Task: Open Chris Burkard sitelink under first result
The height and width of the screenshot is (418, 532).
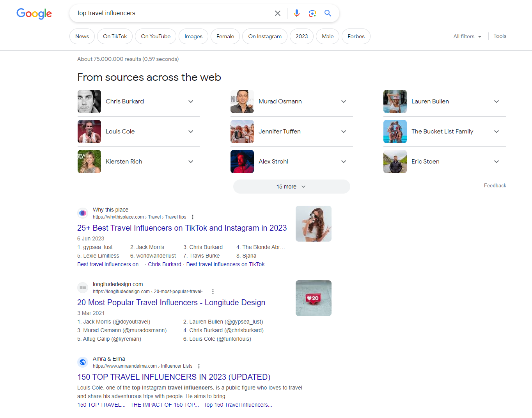Action: tap(165, 264)
